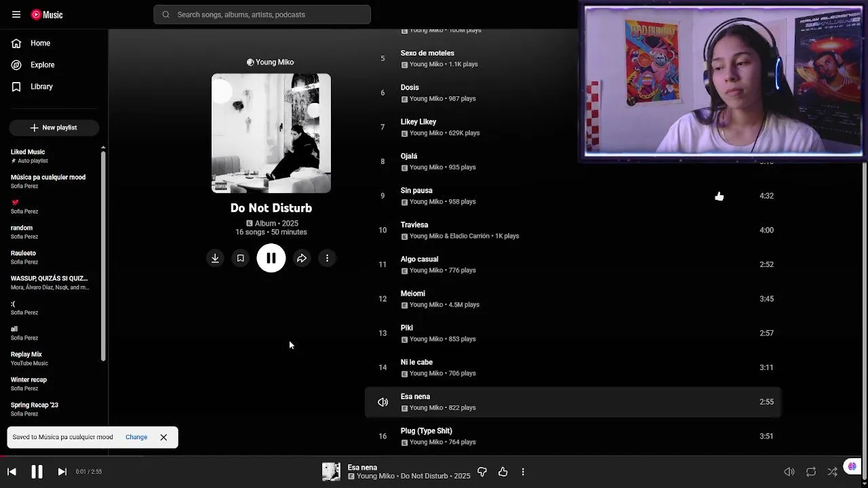Skip to previous track

point(12,472)
